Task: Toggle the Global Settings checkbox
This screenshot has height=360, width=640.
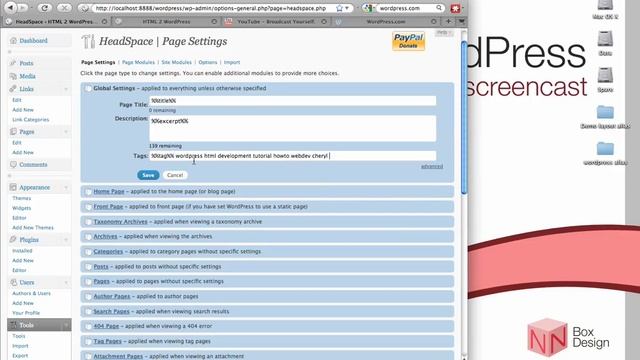Action: 88,88
